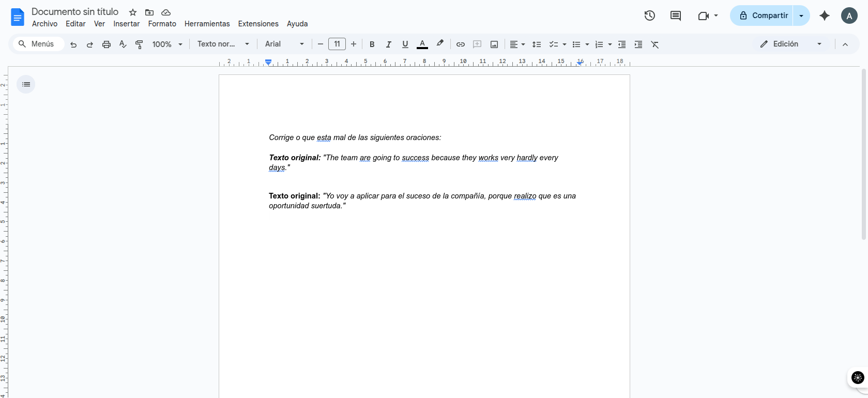Click the Compartir button
Image resolution: width=868 pixels, height=398 pixels.
763,16
